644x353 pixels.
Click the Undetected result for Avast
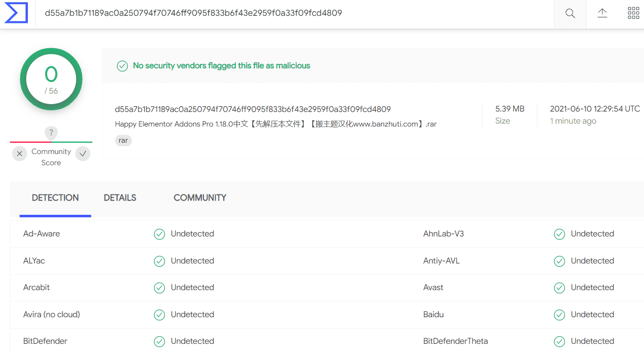[x=592, y=288]
